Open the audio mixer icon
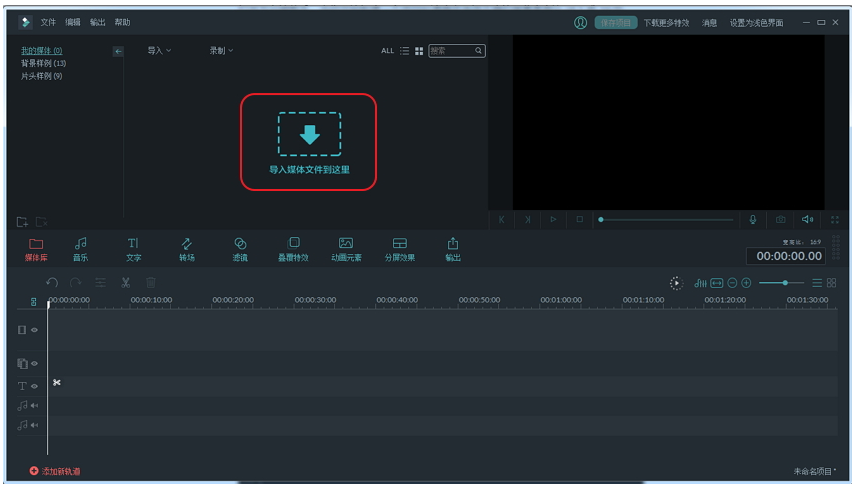Image resolution: width=852 pixels, height=488 pixels. click(700, 283)
